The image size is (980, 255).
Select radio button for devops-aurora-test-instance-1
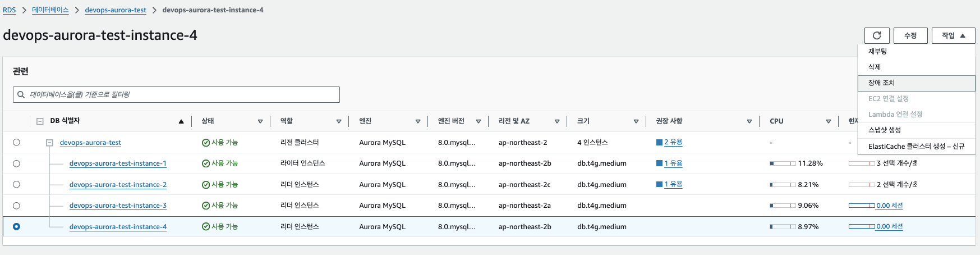16,163
